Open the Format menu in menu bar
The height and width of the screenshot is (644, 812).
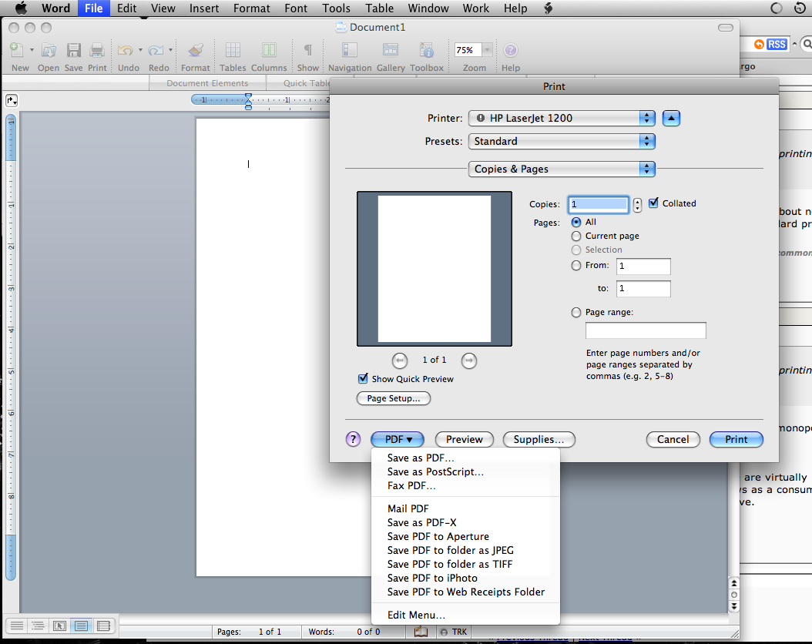click(x=252, y=8)
